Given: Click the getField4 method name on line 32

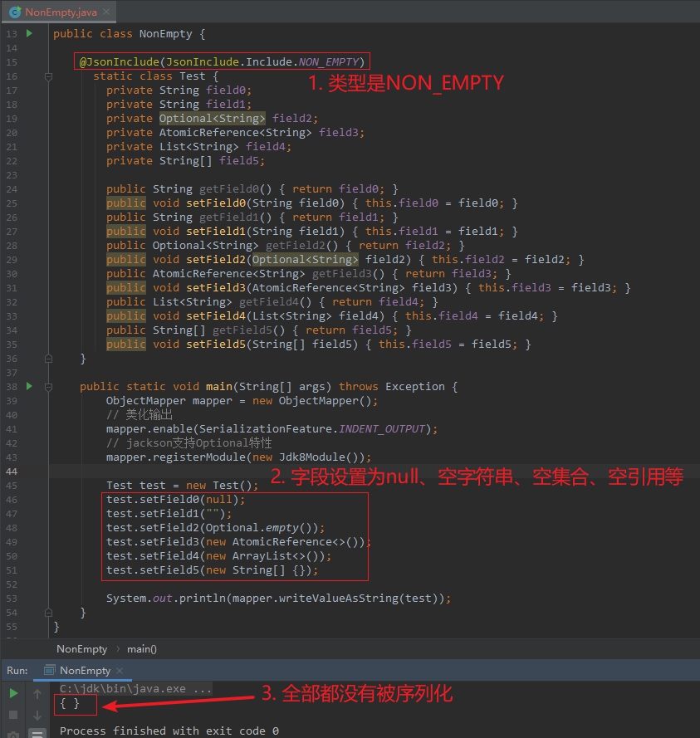Looking at the screenshot, I should [x=269, y=301].
